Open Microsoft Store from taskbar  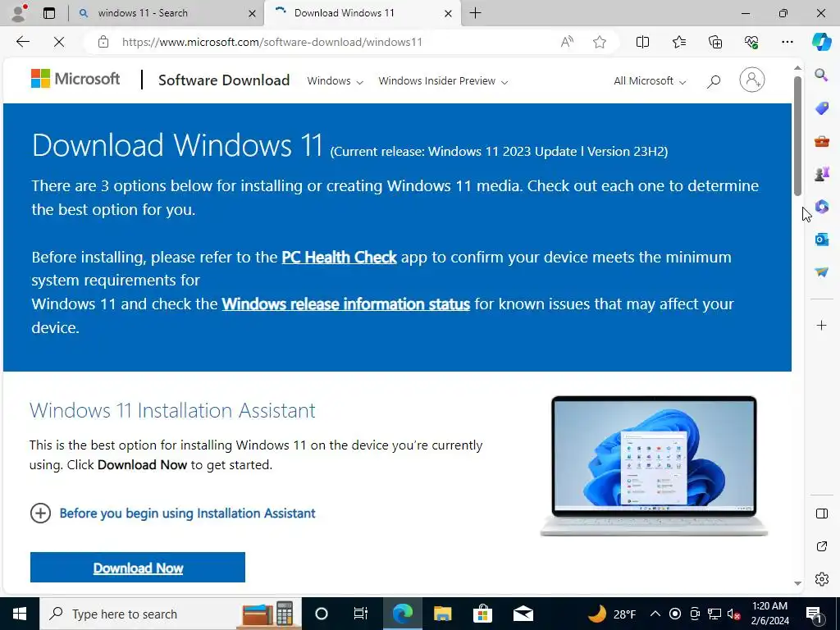[x=482, y=614]
